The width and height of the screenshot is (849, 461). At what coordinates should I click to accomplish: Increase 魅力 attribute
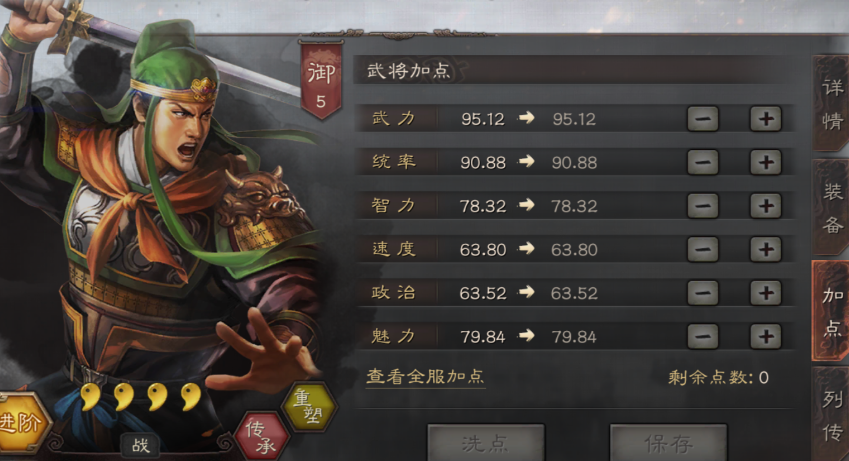point(766,336)
